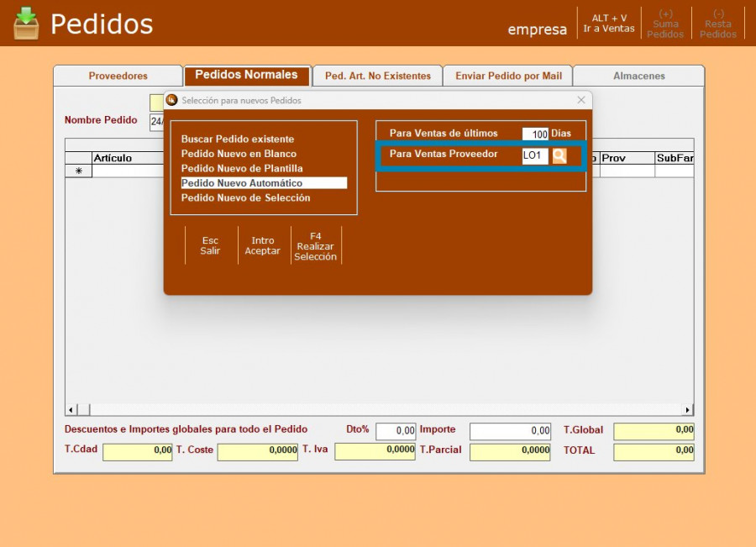This screenshot has height=547, width=756.
Task: Click ALT + V Ir a Ventas
Action: coord(609,24)
